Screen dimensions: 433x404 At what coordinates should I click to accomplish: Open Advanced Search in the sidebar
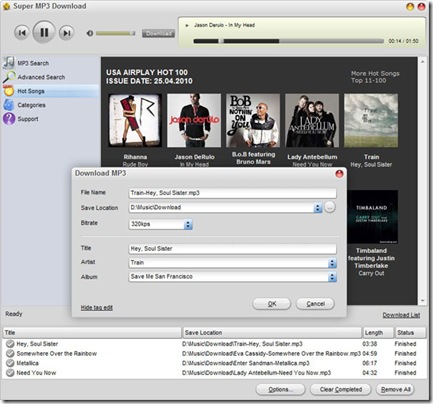(41, 77)
